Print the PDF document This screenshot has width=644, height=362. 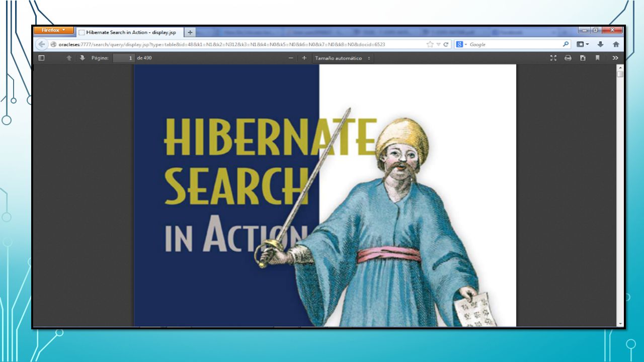point(568,58)
